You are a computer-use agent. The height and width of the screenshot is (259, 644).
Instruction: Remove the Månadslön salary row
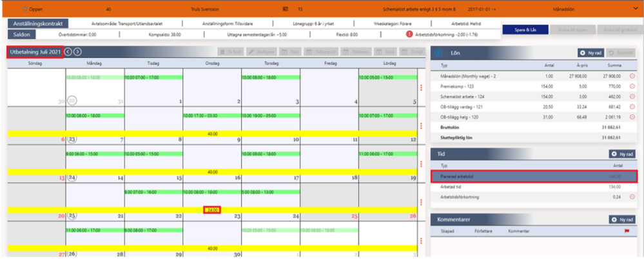pyautogui.click(x=632, y=76)
